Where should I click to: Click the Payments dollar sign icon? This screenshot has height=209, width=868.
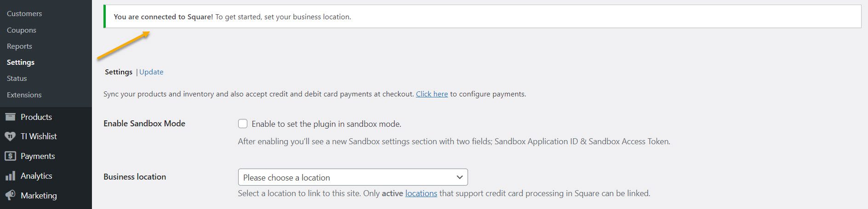(10, 156)
